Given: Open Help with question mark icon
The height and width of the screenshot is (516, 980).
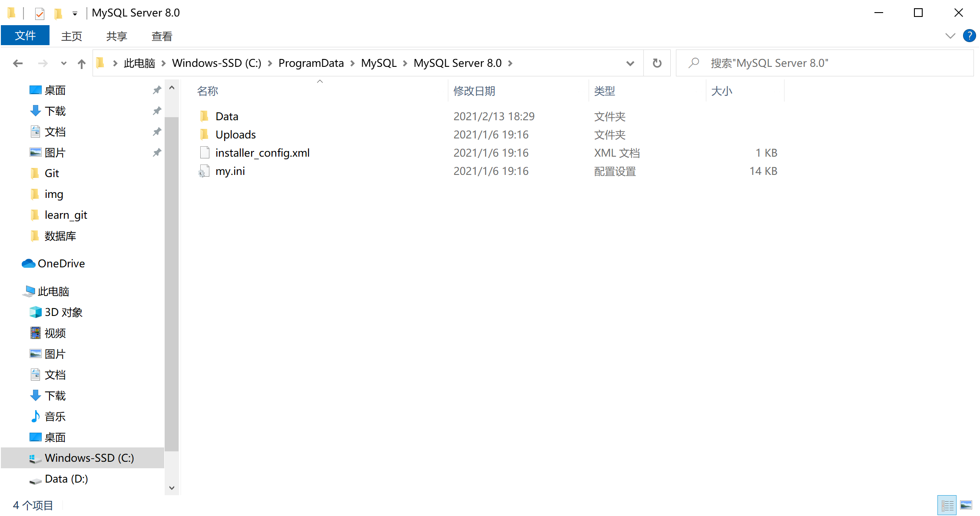Looking at the screenshot, I should pos(969,36).
